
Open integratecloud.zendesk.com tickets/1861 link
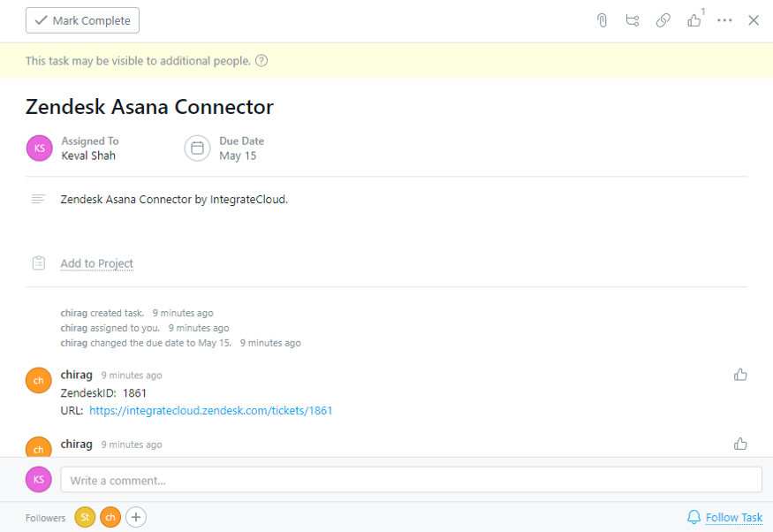210,411
